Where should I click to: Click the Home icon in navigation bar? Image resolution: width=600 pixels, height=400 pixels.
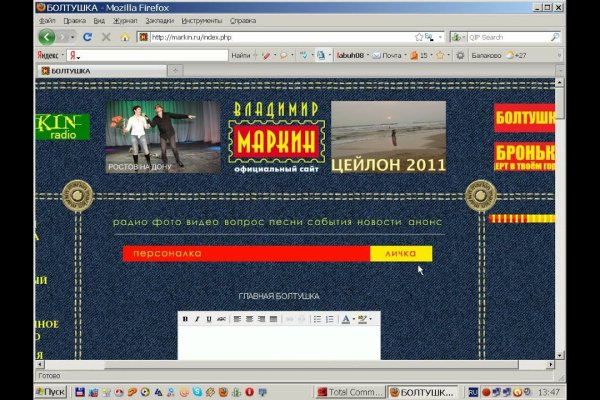[x=124, y=37]
